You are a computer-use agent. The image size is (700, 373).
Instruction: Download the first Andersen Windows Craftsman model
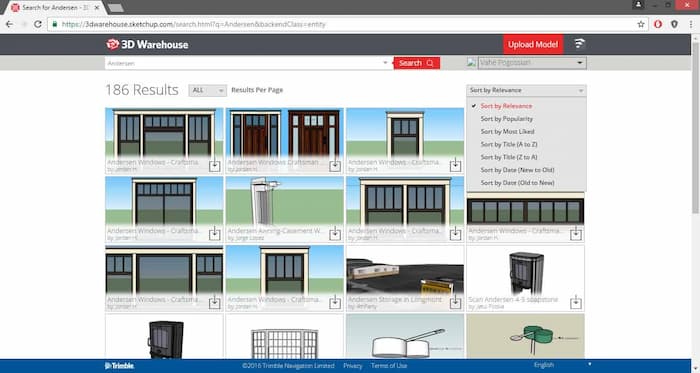(215, 166)
